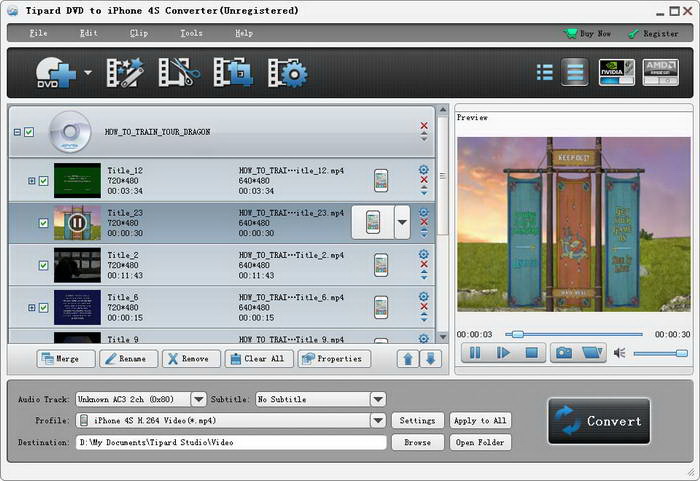Click the preview volume slider
Screen dimensions: 700x481
click(x=661, y=354)
